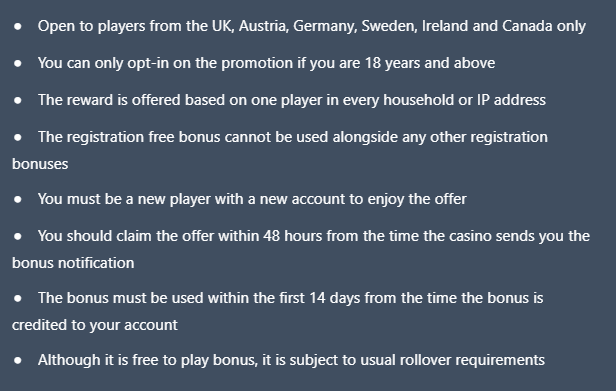Click the word "Canada" in first line
616x391 pixels.
pyautogui.click(x=527, y=26)
